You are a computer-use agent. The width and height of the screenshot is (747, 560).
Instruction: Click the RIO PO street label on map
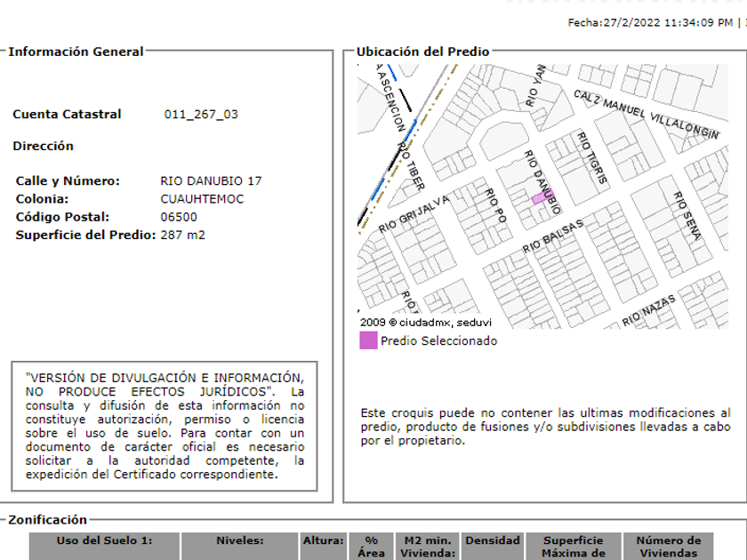pos(496,205)
